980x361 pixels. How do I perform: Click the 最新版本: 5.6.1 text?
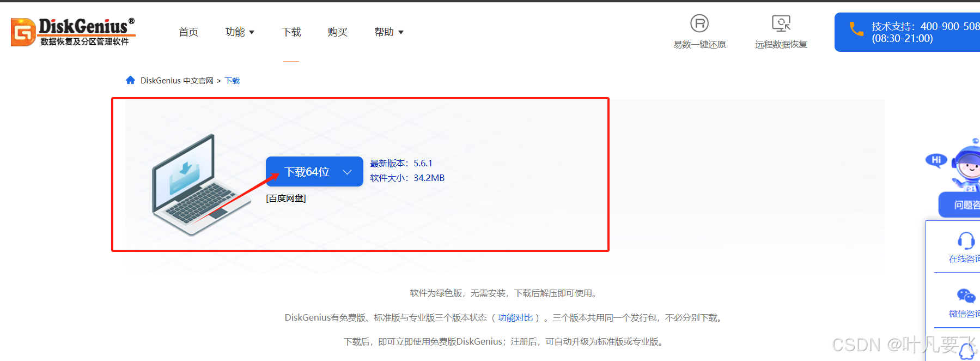pos(401,163)
